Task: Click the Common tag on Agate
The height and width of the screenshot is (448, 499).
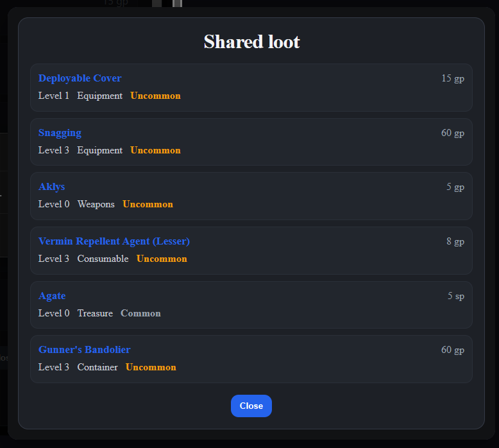Action: (x=140, y=313)
